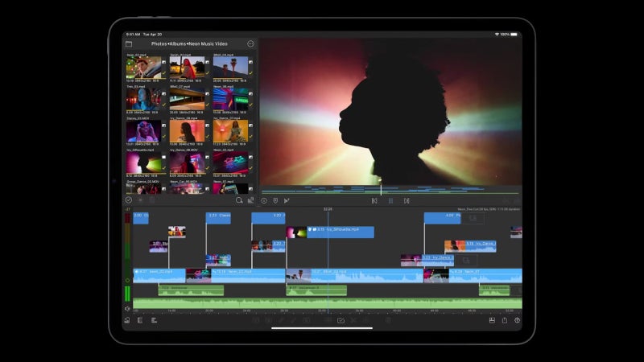Select the orange Ivy_Dance_08 thumbnail
Screen dimensions: 644x362
[x=187, y=131]
